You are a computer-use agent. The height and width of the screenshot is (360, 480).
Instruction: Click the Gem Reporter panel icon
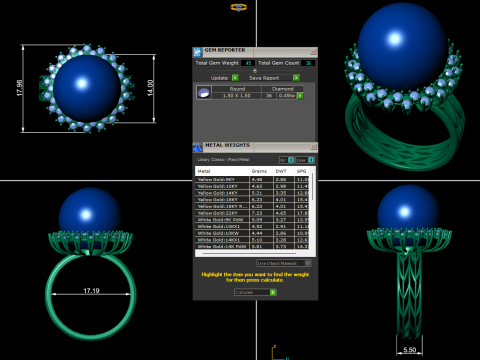coord(197,52)
